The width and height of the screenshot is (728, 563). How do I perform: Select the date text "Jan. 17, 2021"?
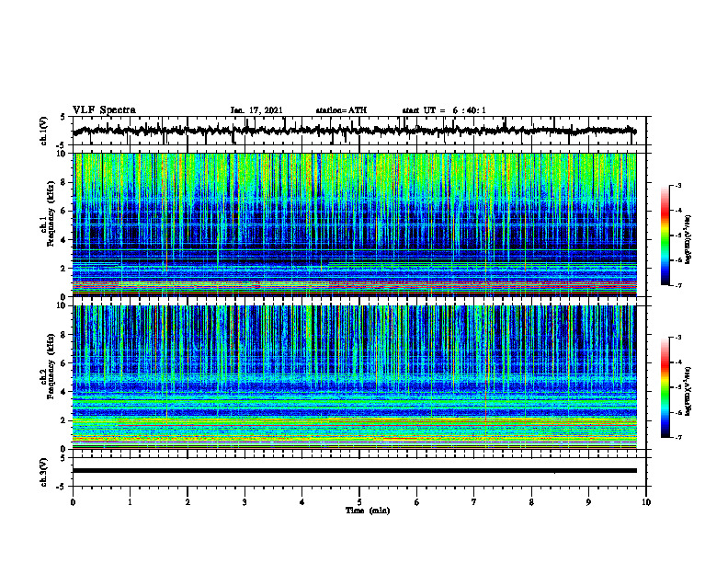pos(256,110)
